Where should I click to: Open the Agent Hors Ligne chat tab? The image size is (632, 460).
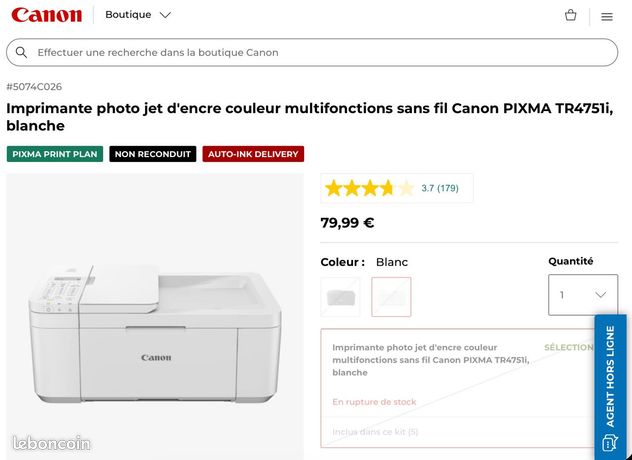tap(610, 387)
